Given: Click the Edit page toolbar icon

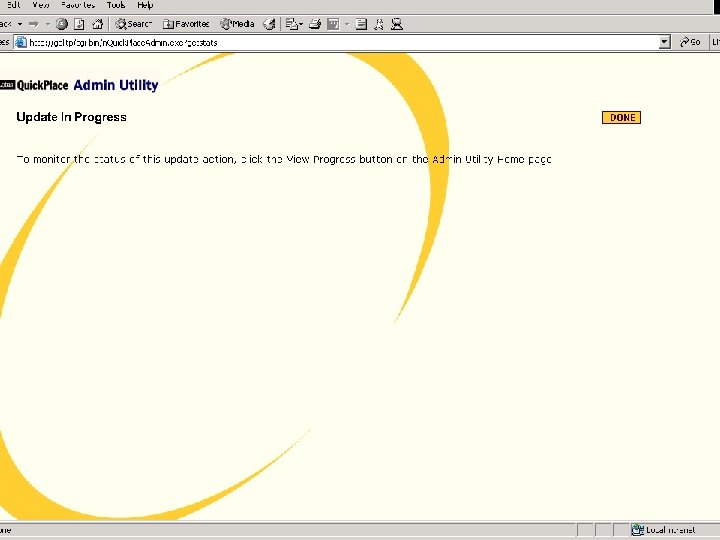Looking at the screenshot, I should coord(333,24).
